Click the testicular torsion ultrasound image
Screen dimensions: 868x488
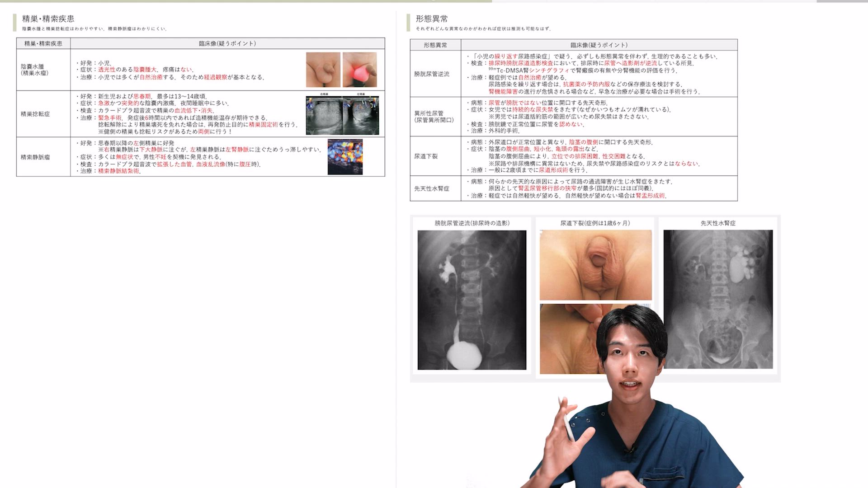point(342,115)
